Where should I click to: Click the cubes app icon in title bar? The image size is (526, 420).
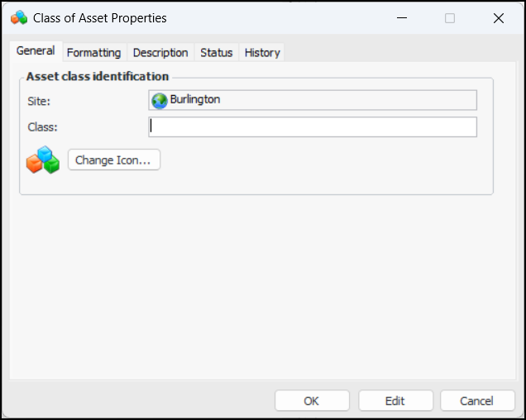click(18, 17)
